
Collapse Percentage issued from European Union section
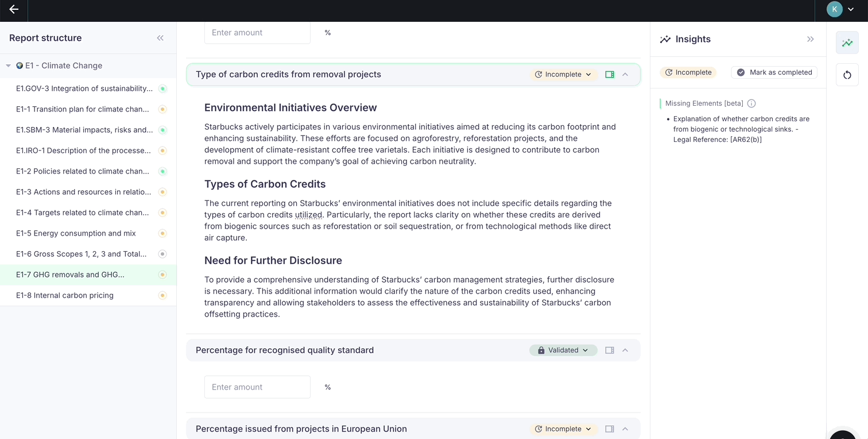pyautogui.click(x=625, y=429)
